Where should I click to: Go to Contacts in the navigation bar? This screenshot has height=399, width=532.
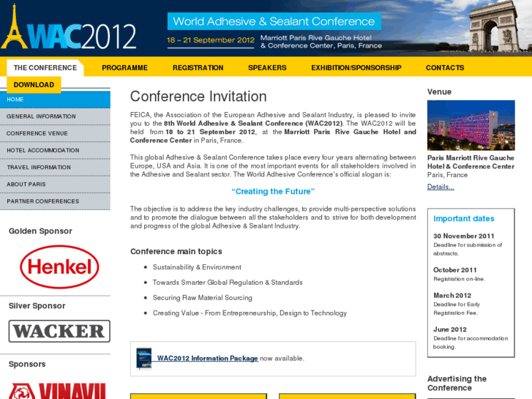click(x=445, y=68)
